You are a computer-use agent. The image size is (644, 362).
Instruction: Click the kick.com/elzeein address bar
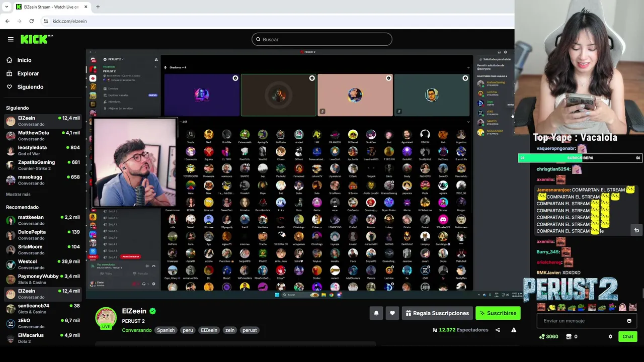[277, 21]
